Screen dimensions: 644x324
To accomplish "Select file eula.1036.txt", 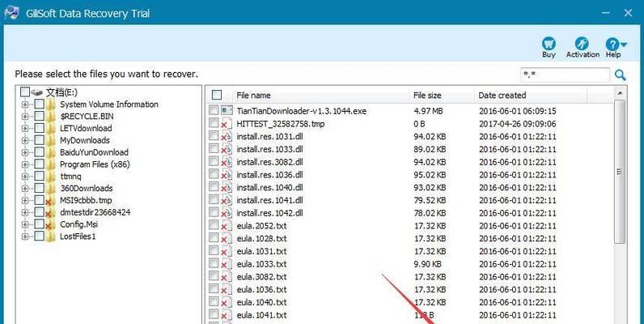I will pos(261,289).
